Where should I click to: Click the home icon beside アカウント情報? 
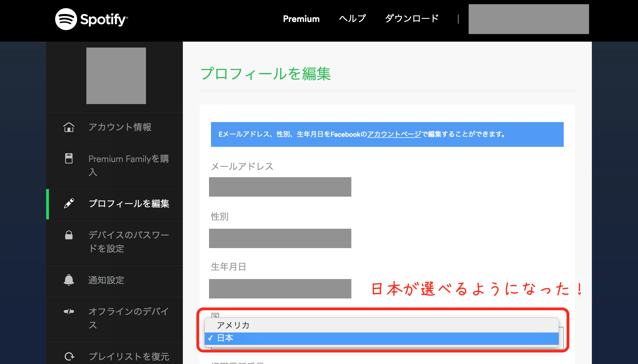[x=69, y=127]
